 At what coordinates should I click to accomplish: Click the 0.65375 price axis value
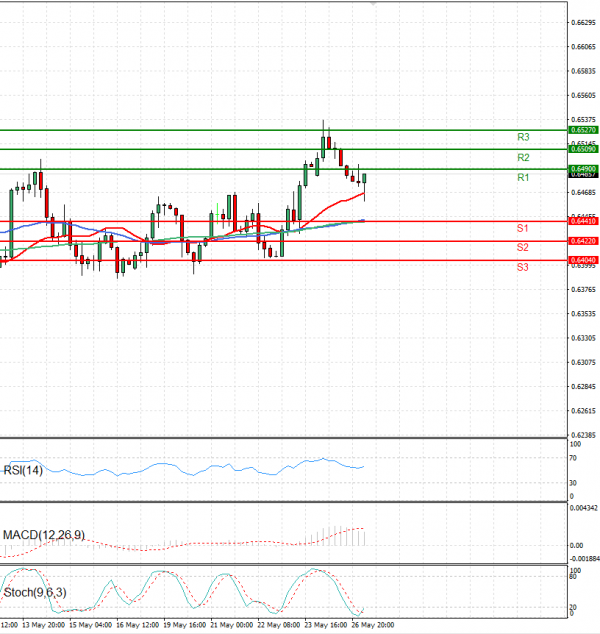coord(583,120)
